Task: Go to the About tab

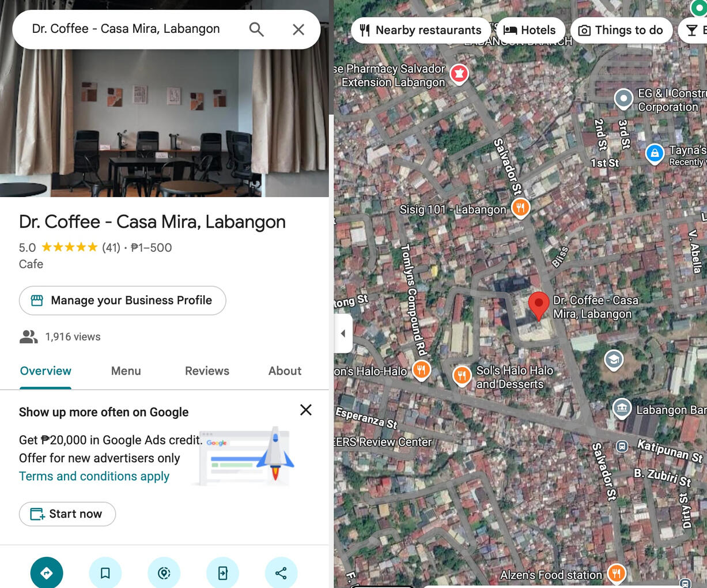Action: pyautogui.click(x=285, y=371)
